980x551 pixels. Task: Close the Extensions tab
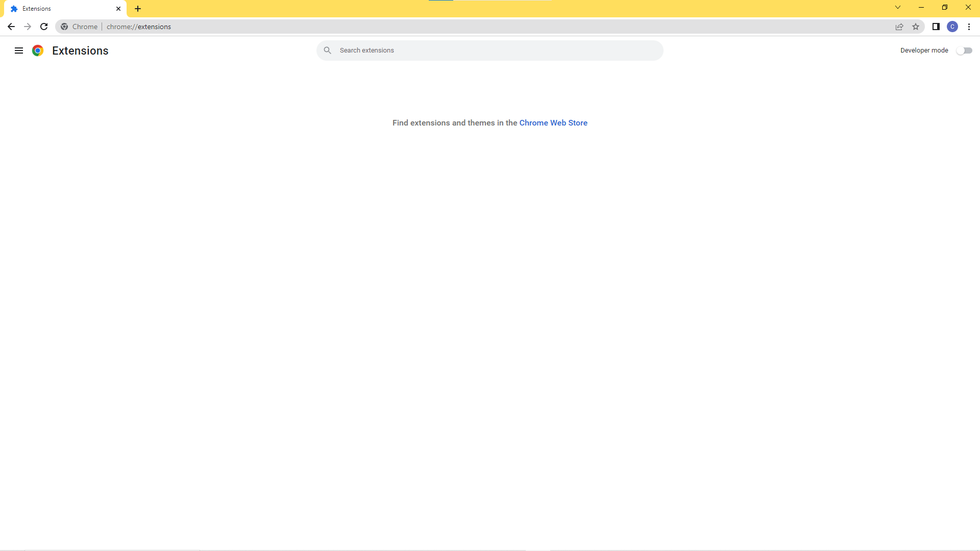point(118,9)
